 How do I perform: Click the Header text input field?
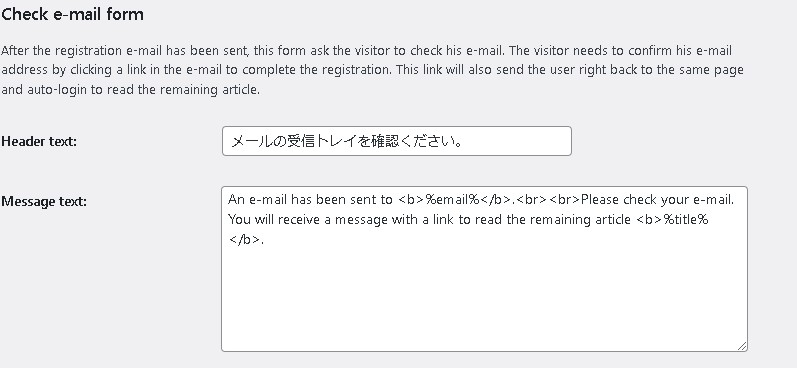click(396, 141)
